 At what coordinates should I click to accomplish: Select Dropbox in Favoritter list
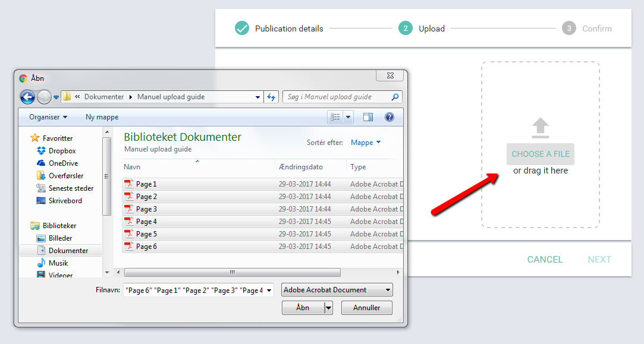click(62, 151)
